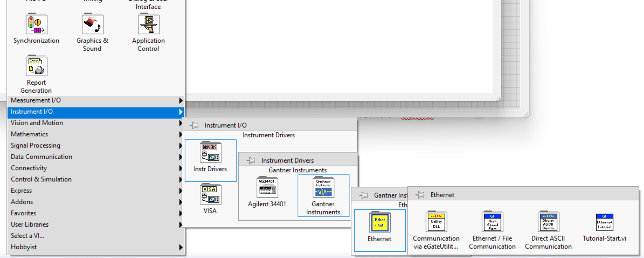Pin the Ethernet palette with thumbtack
This screenshot has height=258, width=644.
click(420, 195)
